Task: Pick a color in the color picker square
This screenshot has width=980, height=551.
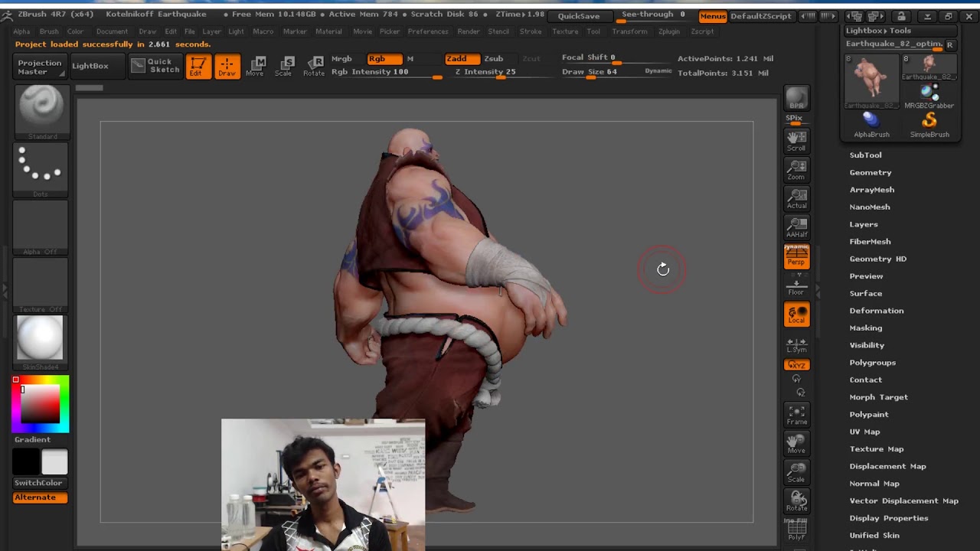Action: point(40,404)
